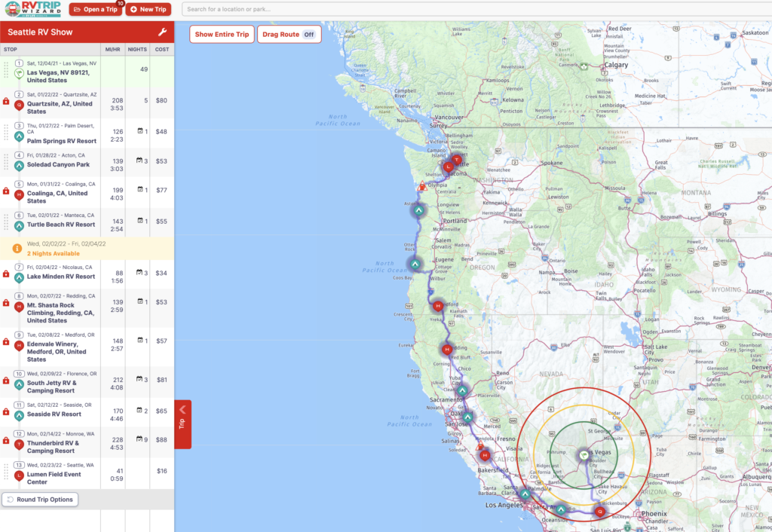This screenshot has height=532, width=772.
Task: Click the lock icon for Edenvale Winery stop
Action: click(6, 341)
